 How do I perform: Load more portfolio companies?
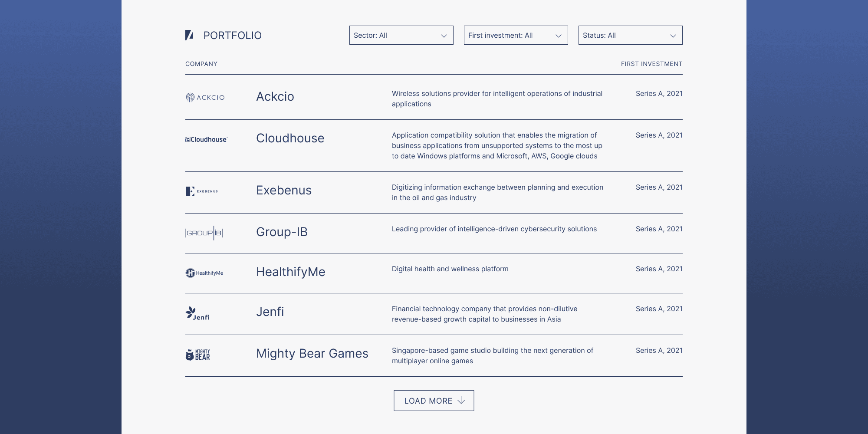[x=434, y=401]
